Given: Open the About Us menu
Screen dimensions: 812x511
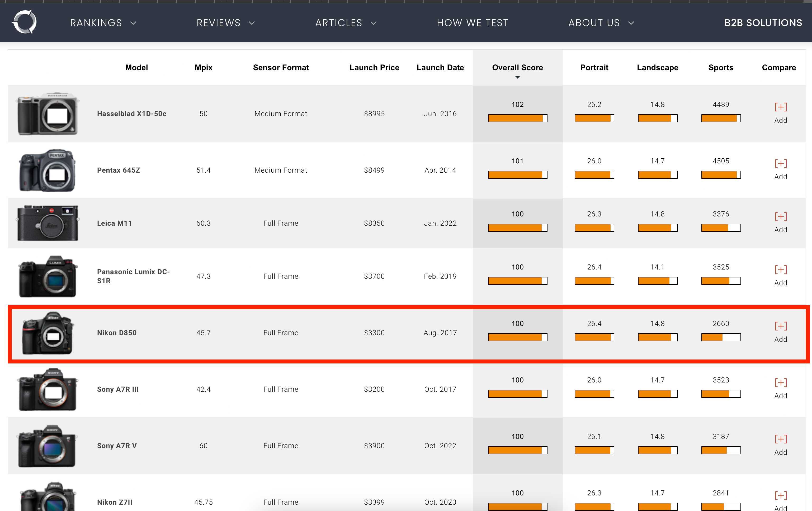Looking at the screenshot, I should (594, 23).
